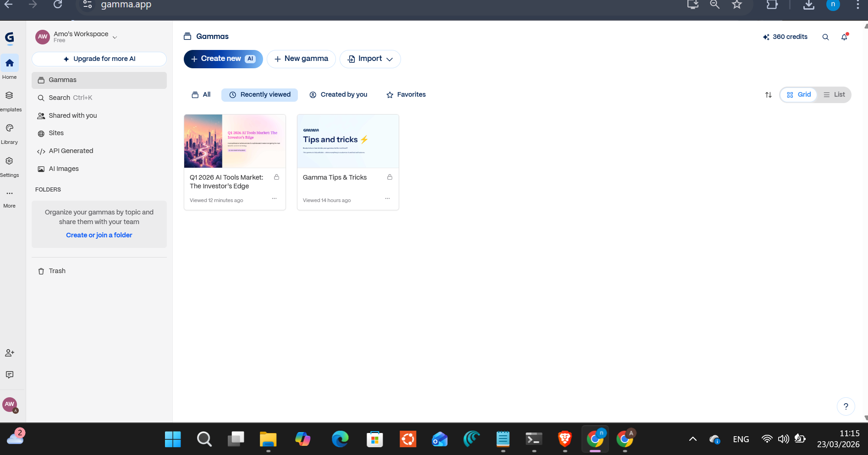Open Terminal from the taskbar
The image size is (868, 455).
(534, 439)
